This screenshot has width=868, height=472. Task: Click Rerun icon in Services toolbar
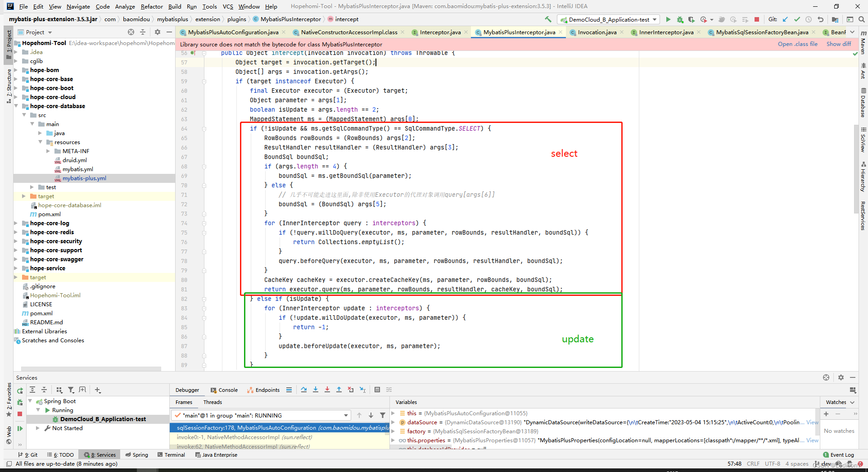click(x=20, y=390)
